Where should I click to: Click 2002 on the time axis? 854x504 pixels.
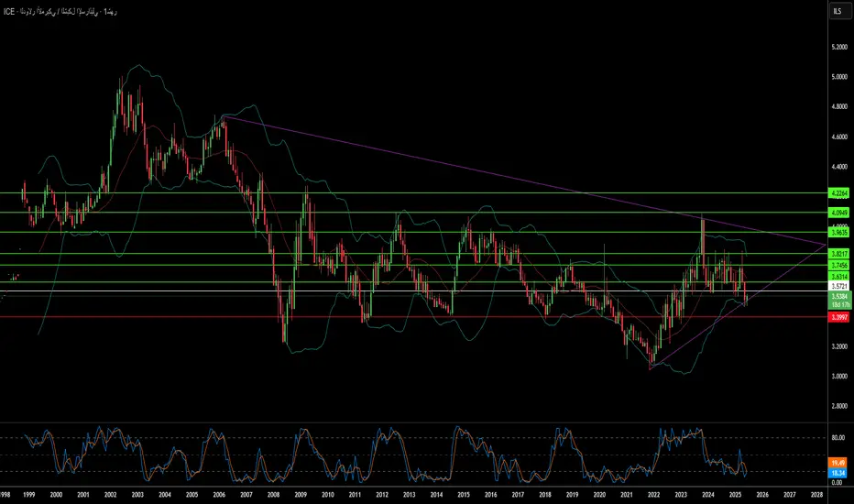pos(111,495)
